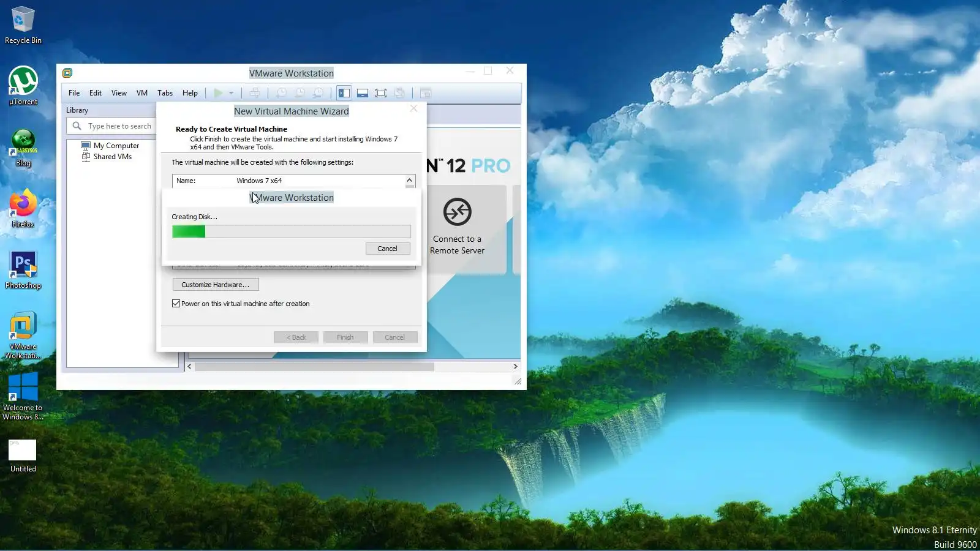Open the Edit menu
This screenshot has width=980, height=551.
point(96,93)
